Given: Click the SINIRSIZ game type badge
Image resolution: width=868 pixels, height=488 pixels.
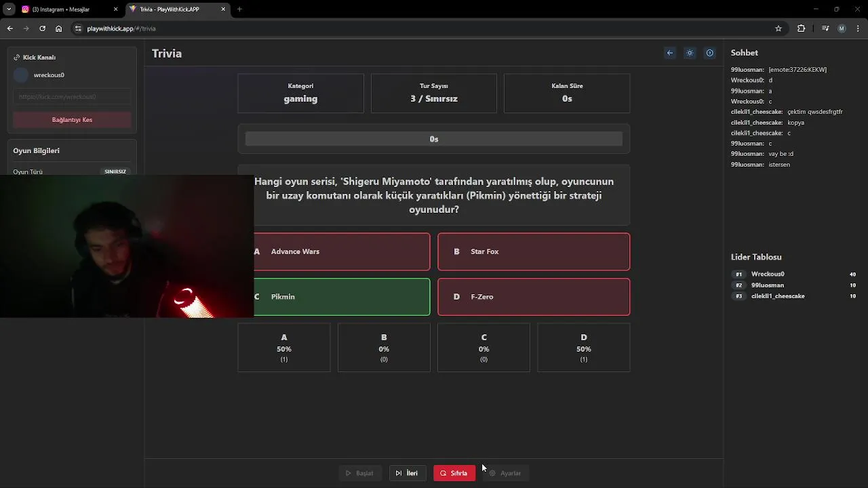Looking at the screenshot, I should pyautogui.click(x=115, y=171).
